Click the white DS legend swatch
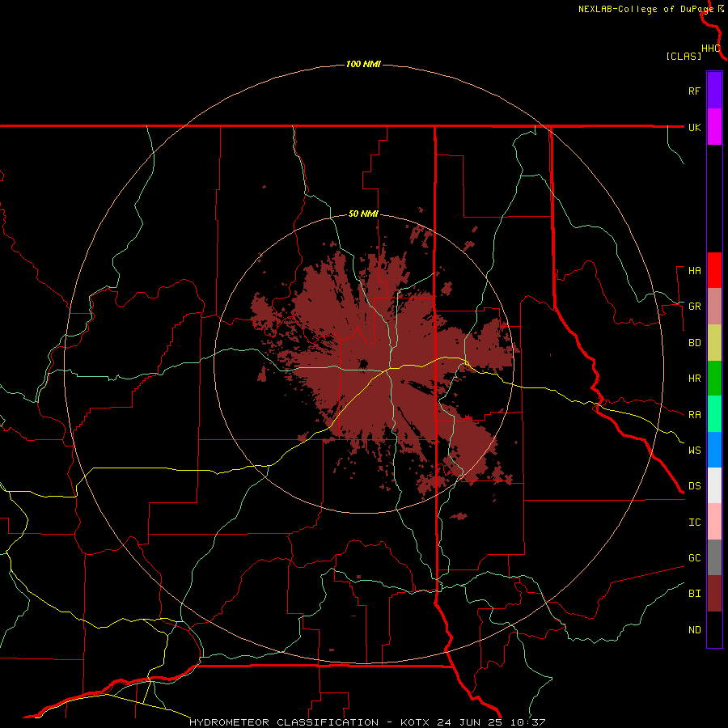This screenshot has width=728, height=728. click(714, 485)
